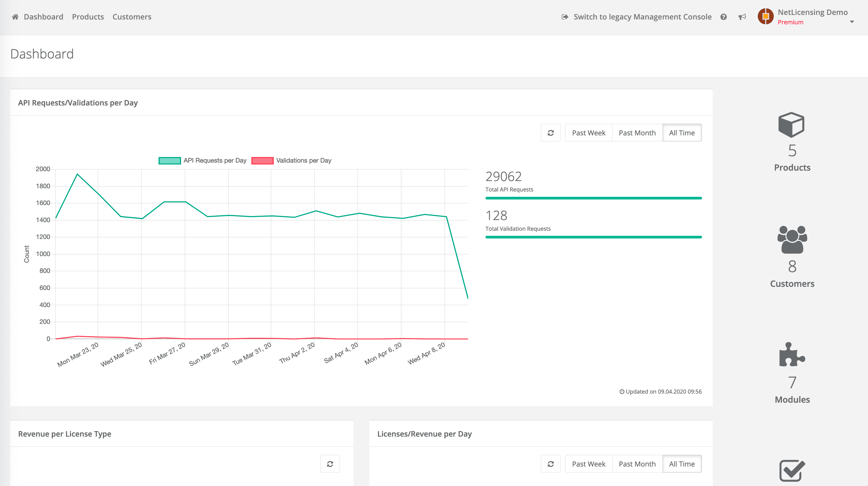Viewport: 868px width, 486px height.
Task: Click the megaphone announcements icon
Action: (742, 17)
